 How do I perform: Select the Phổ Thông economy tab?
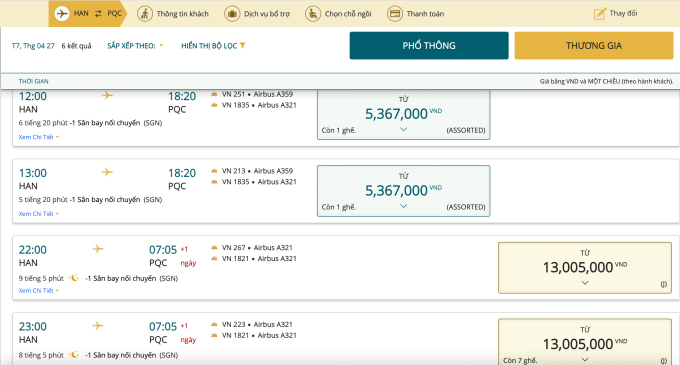[429, 46]
